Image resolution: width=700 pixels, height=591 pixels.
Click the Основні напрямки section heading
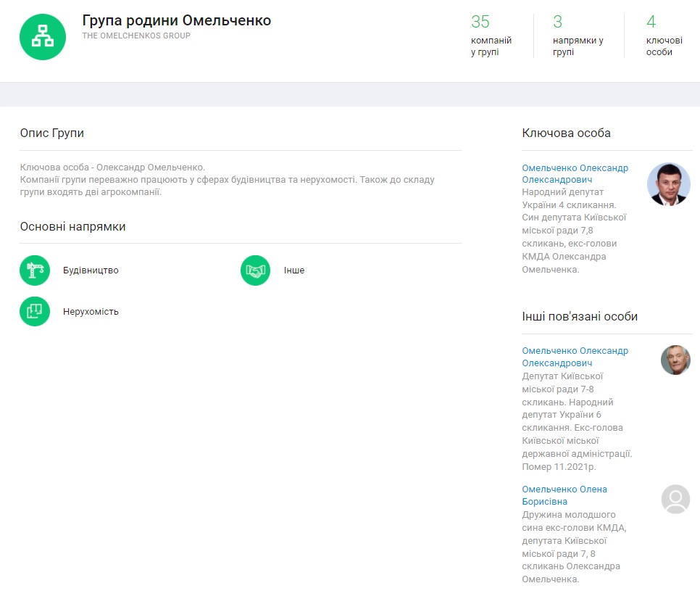[72, 227]
